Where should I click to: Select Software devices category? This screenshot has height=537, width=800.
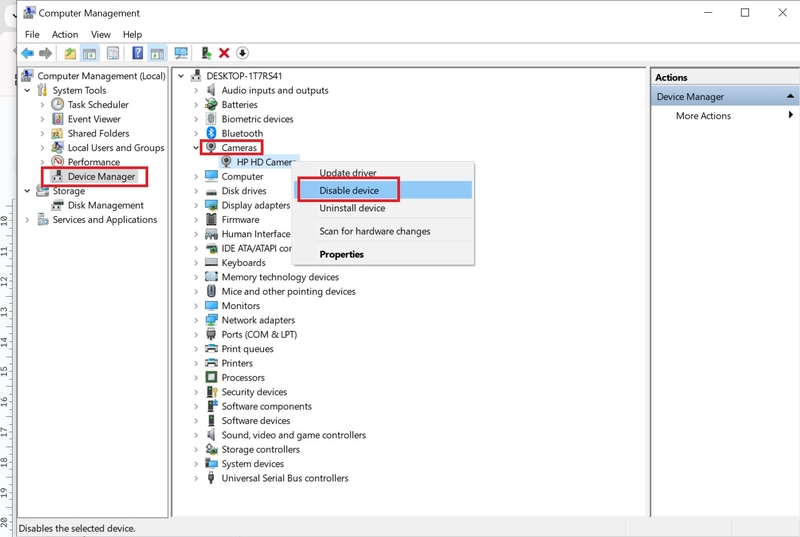click(256, 421)
